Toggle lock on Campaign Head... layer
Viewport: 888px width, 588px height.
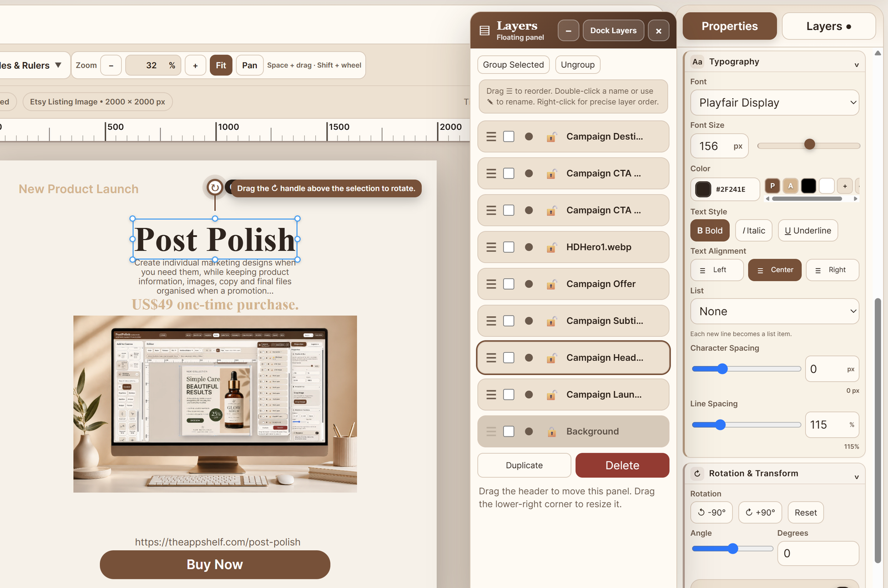[x=551, y=358]
